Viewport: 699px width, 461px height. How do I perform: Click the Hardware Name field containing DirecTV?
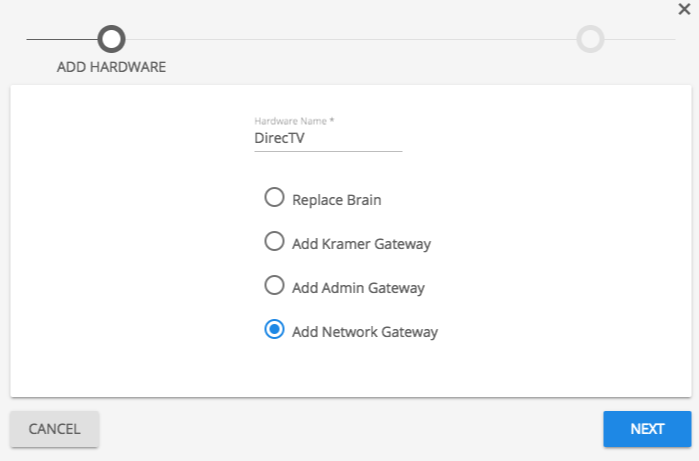[x=328, y=139]
